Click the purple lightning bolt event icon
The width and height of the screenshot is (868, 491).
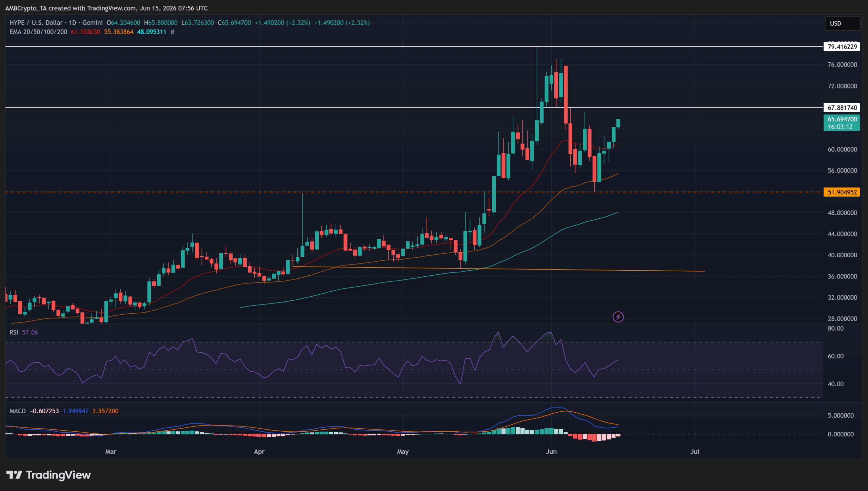pyautogui.click(x=618, y=317)
